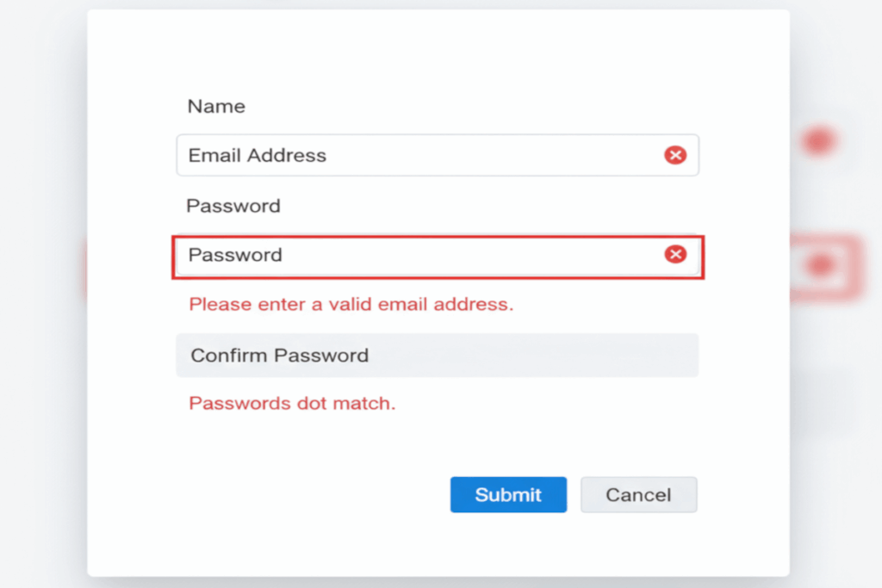Click the Password section label
This screenshot has height=588, width=882.
click(x=233, y=206)
